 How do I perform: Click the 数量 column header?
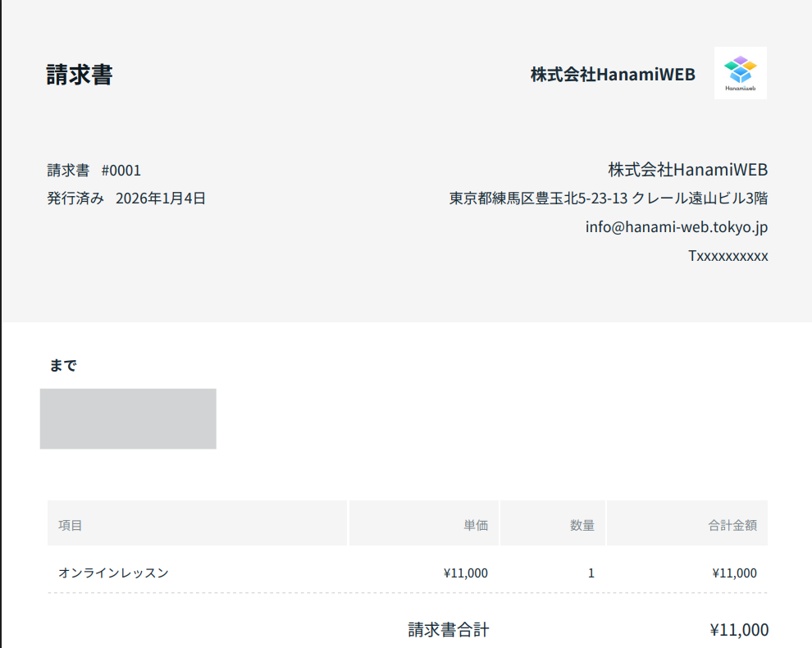click(582, 525)
